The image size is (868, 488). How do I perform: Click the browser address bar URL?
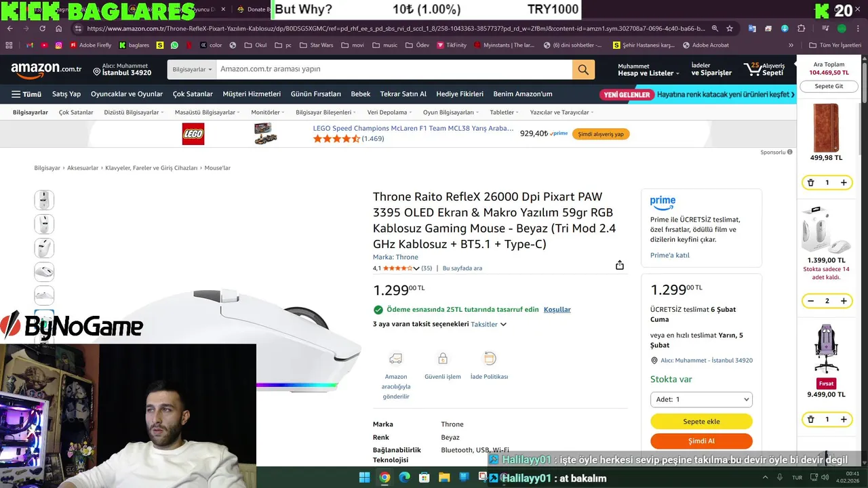(x=396, y=28)
